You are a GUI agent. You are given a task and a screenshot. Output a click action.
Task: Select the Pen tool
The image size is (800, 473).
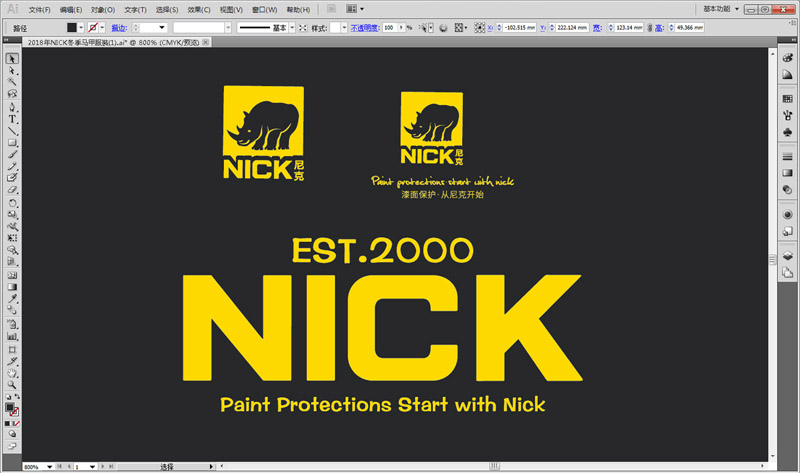point(12,107)
